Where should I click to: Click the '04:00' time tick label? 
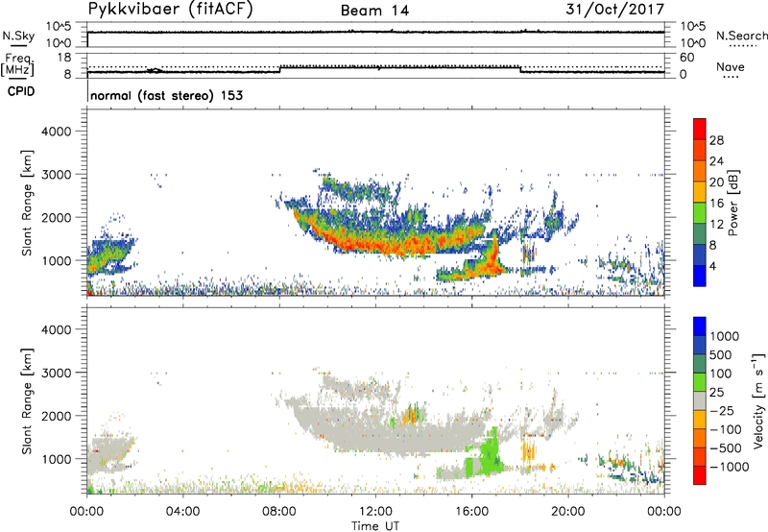182,512
